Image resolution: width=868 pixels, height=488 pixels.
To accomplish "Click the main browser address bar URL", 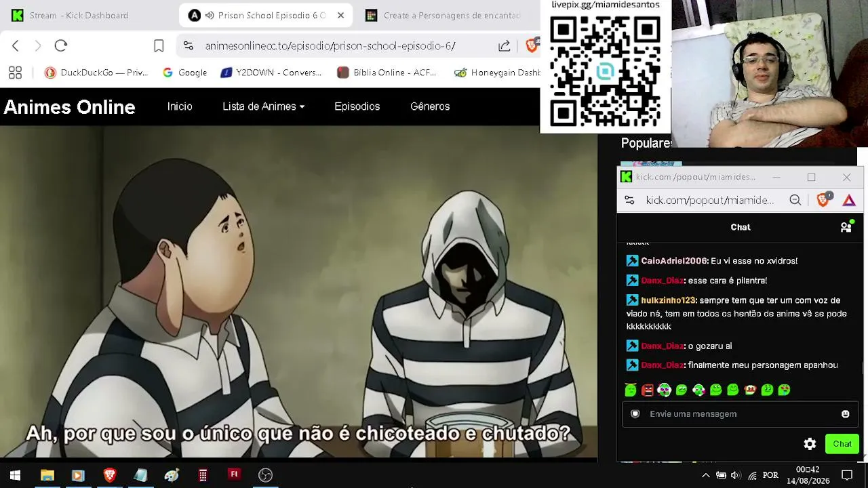I will (x=330, y=46).
